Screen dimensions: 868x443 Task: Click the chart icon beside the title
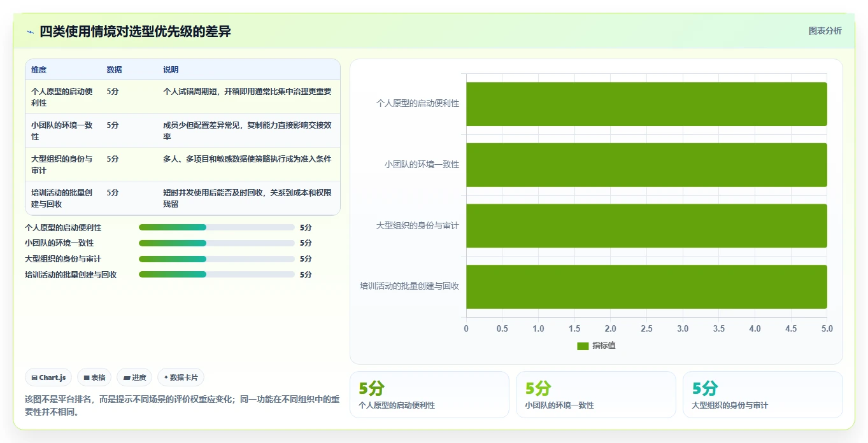[x=30, y=32]
